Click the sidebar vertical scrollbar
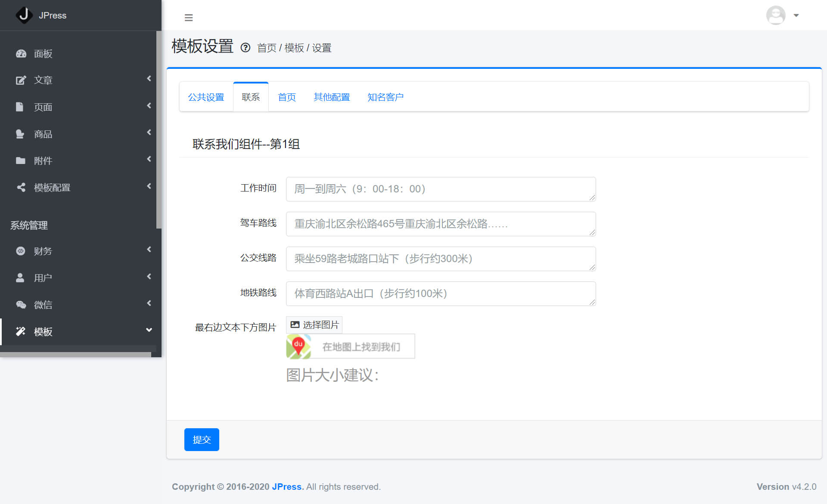This screenshot has width=827, height=504. click(x=159, y=129)
